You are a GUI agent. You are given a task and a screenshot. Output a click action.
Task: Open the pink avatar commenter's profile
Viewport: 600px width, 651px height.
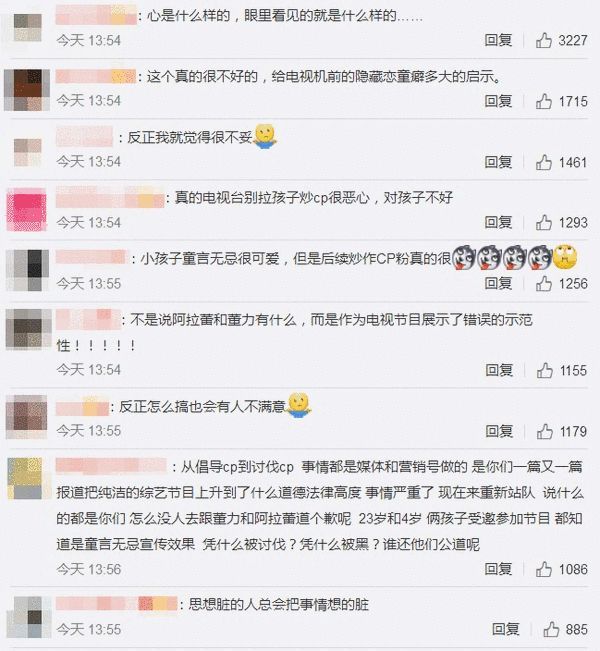27,210
